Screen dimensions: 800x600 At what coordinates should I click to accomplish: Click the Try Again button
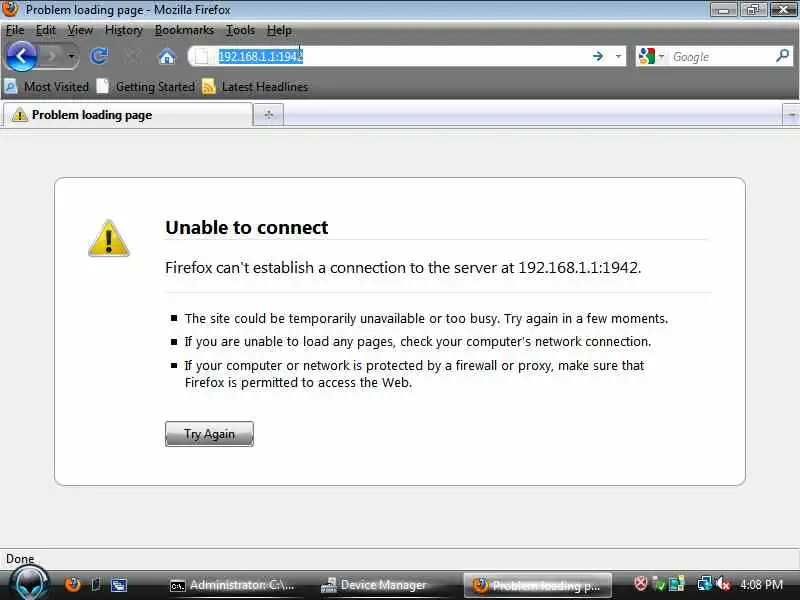click(209, 434)
